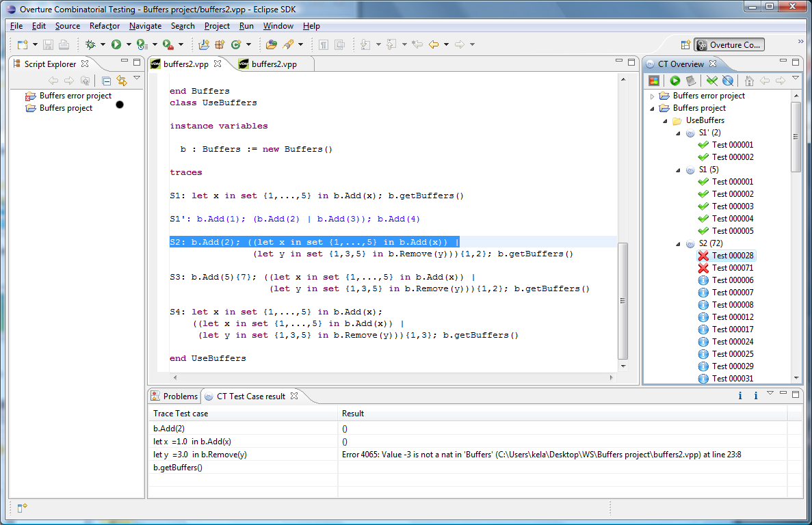Click the External Tools toolbar icon
812x525 pixels.
click(168, 45)
